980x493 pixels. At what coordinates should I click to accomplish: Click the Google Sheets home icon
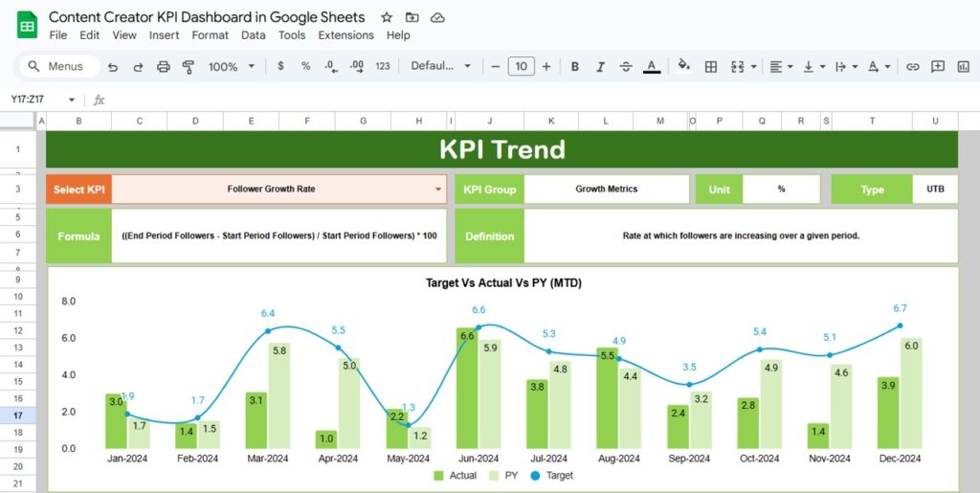point(27,25)
